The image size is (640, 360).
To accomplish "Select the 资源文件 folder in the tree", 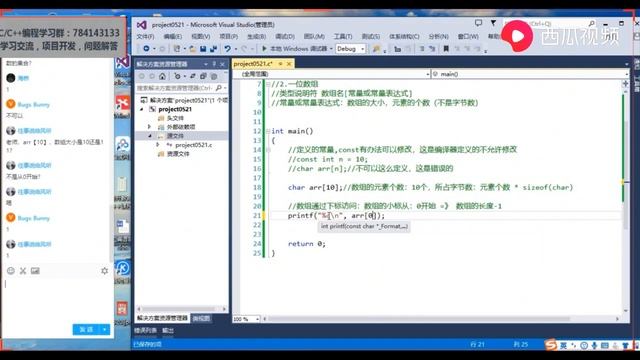I will click(x=178, y=154).
